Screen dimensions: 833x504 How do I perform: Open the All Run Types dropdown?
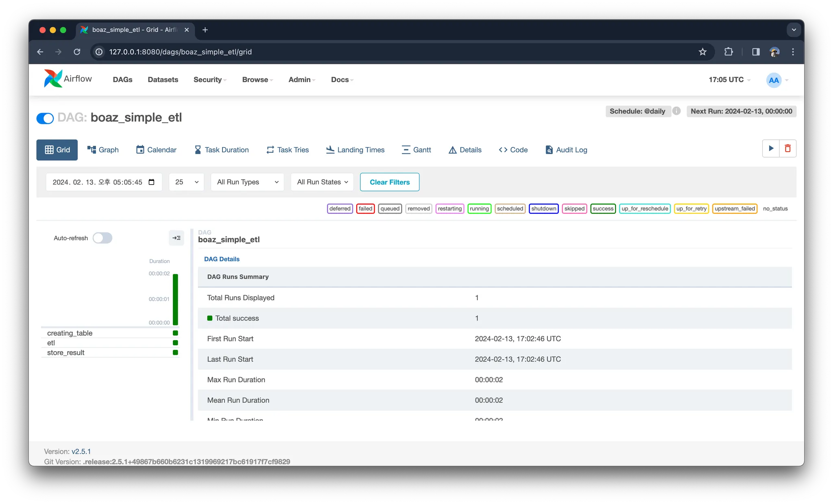pos(247,182)
